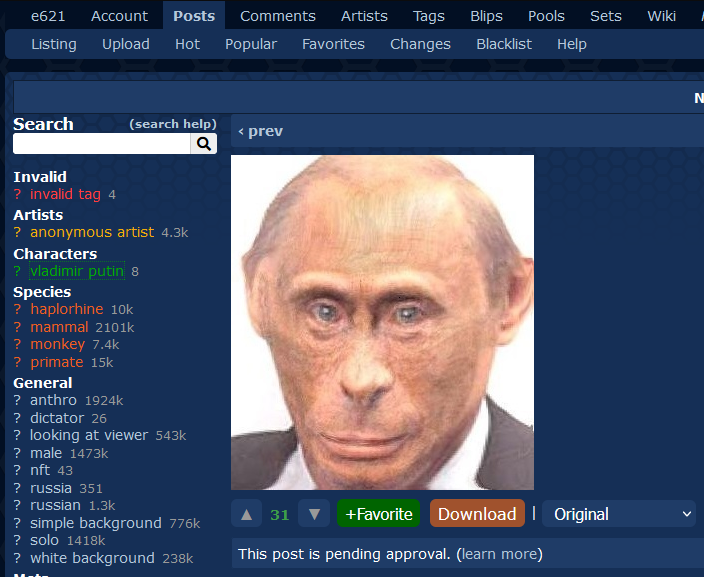The height and width of the screenshot is (577, 704).
Task: Open the learn more link
Action: pos(499,554)
